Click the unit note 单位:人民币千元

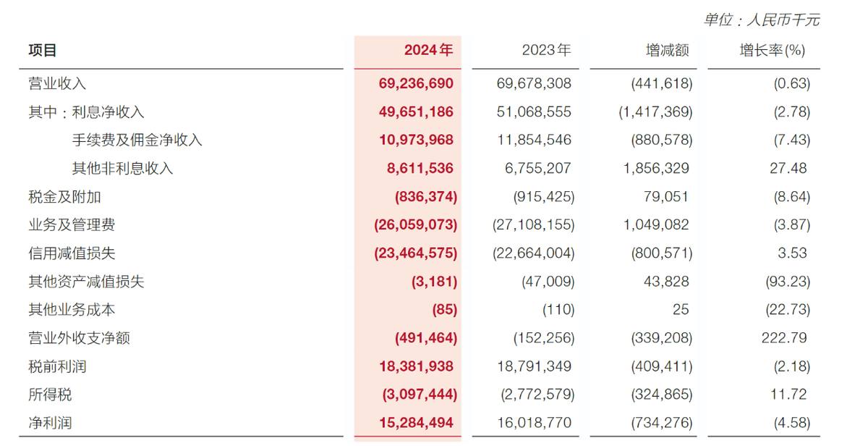762,20
